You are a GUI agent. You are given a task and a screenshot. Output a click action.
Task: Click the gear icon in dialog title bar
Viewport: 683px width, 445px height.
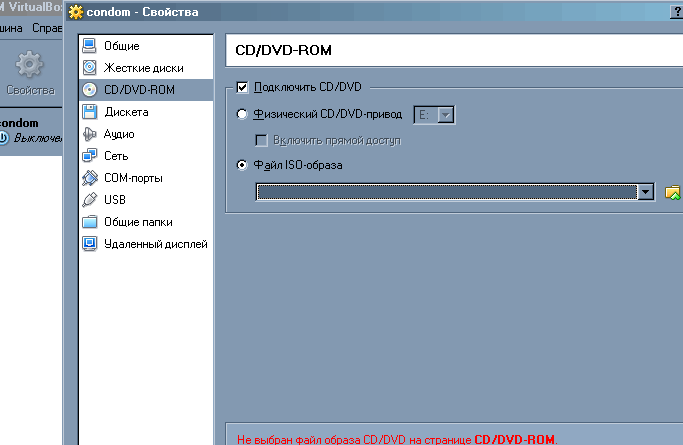coord(76,12)
